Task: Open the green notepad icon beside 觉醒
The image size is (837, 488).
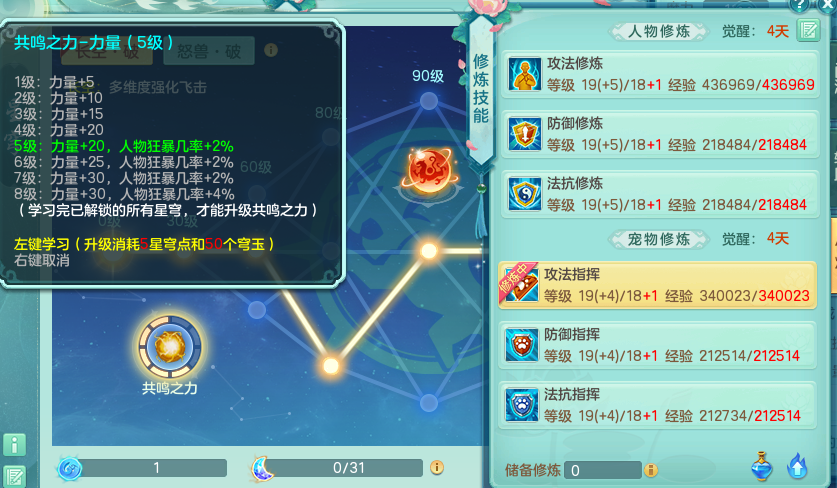Action: [x=808, y=30]
